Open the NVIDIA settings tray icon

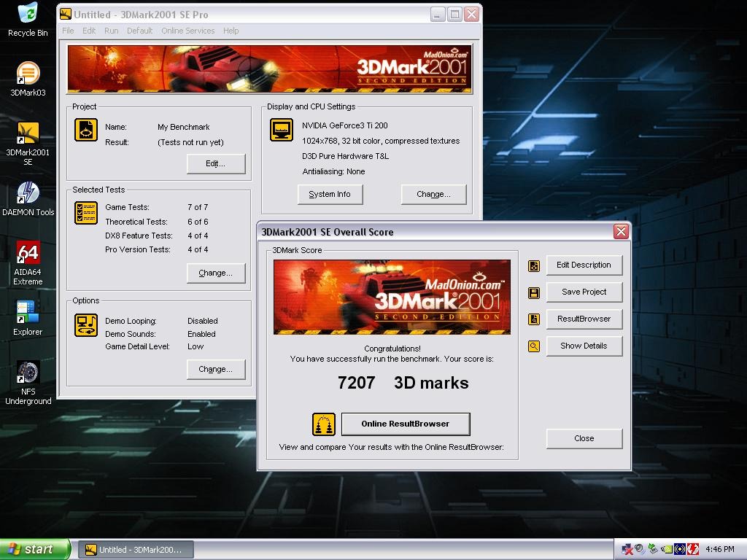667,550
